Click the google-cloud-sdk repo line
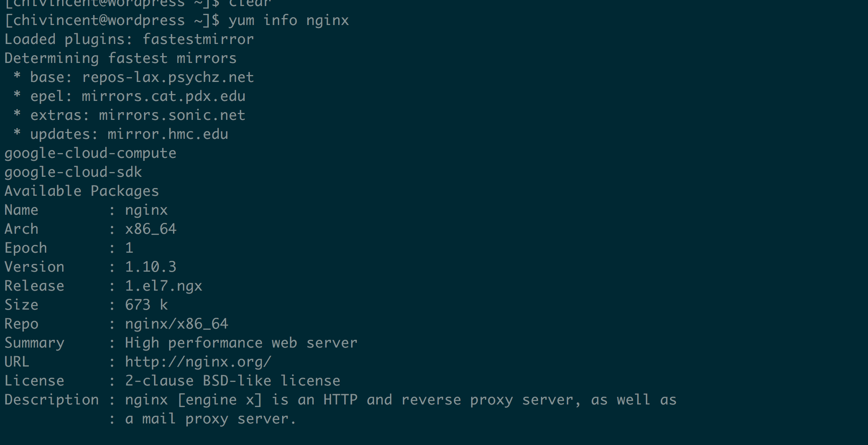 pos(73,172)
